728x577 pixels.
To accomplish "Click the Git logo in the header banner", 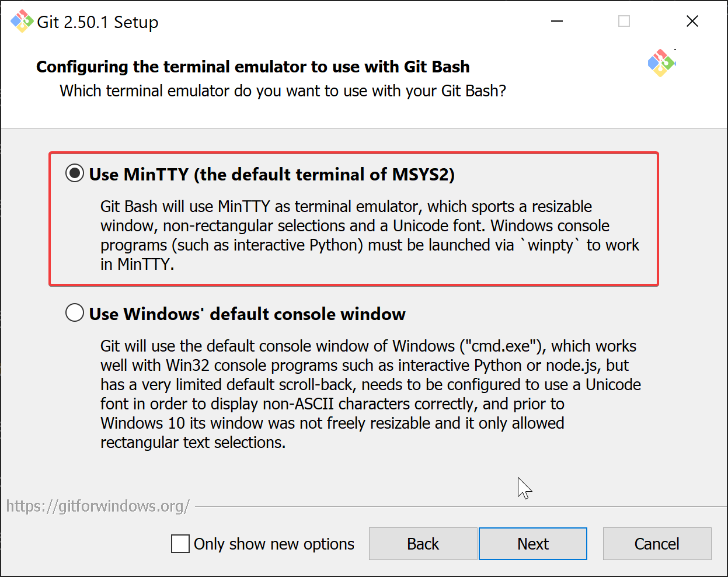I will coord(661,63).
